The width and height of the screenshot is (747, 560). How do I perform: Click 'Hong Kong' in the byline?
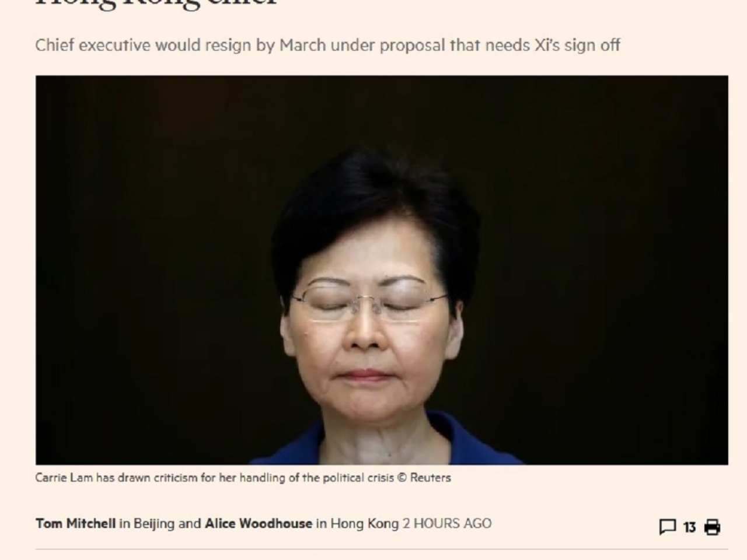pos(365,523)
